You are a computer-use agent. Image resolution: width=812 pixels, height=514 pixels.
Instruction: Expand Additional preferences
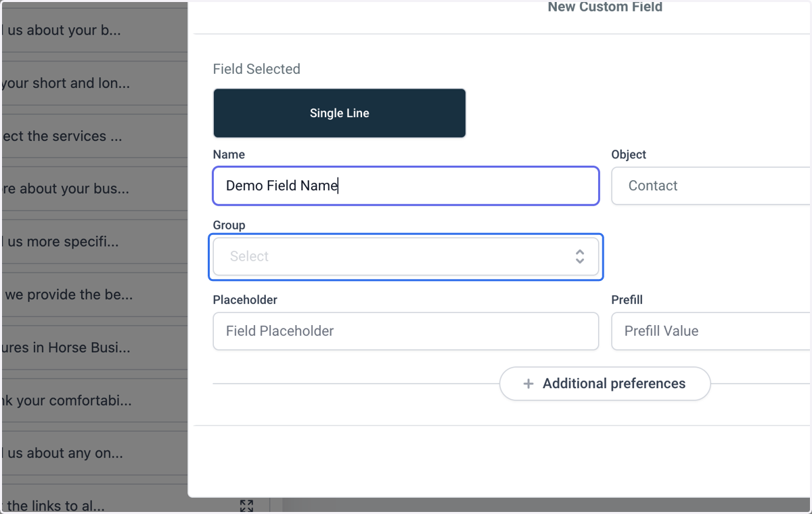[x=605, y=384]
